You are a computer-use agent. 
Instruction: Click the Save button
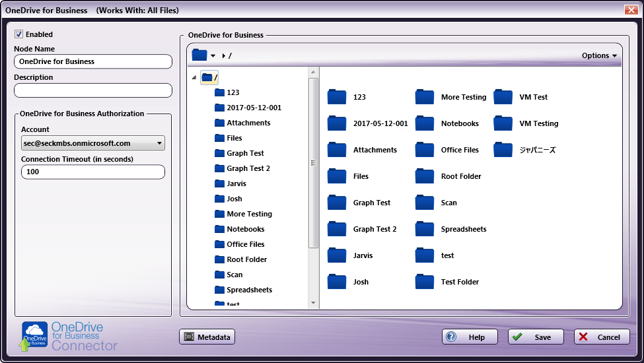coord(536,337)
